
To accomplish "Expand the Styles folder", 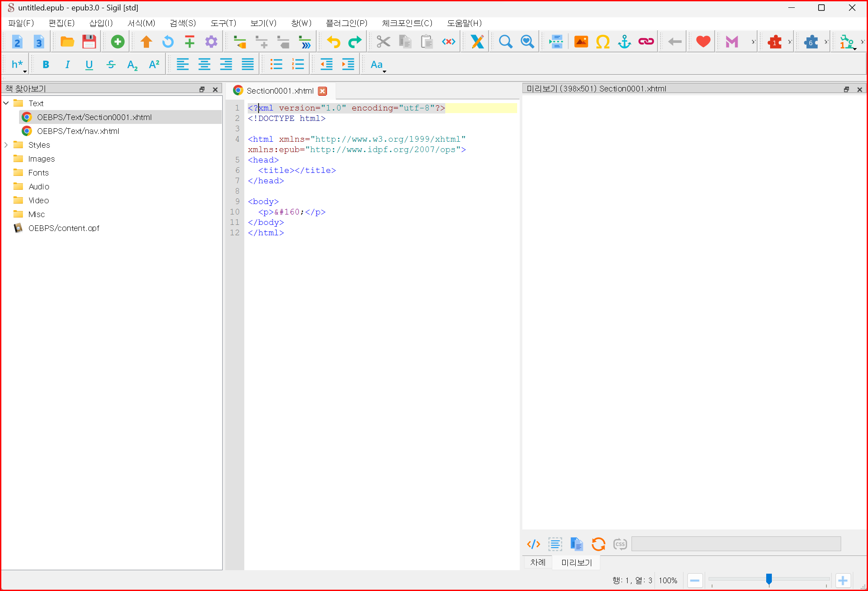I will pos(6,145).
